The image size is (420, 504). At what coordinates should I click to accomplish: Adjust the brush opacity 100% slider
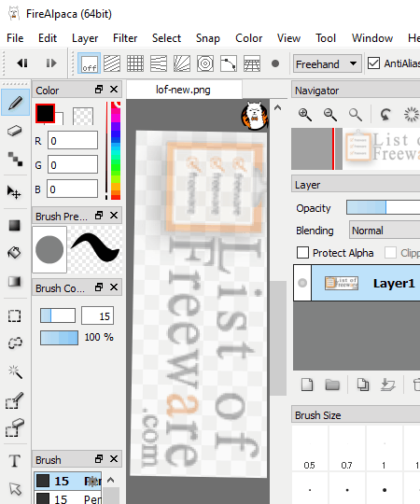pyautogui.click(x=59, y=338)
